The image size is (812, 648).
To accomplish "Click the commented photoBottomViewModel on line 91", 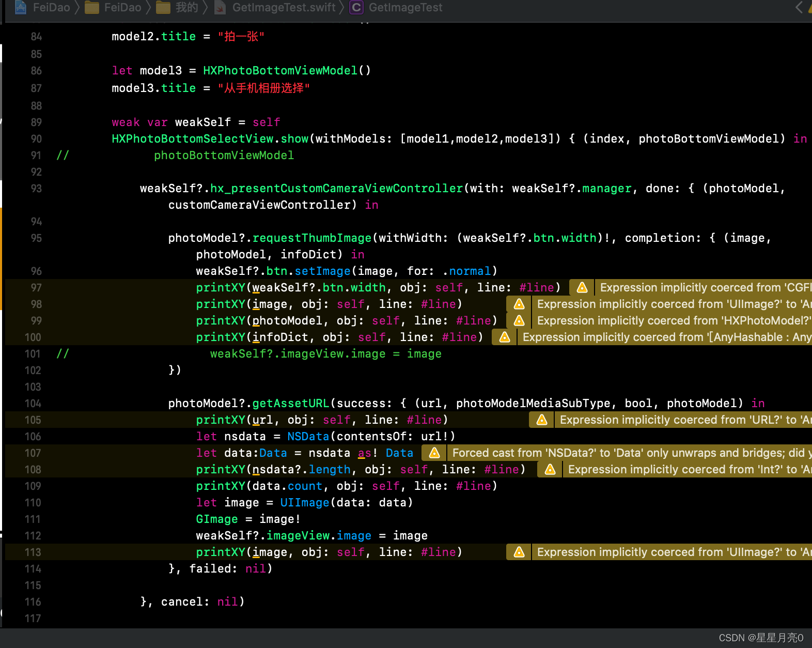I will [x=224, y=155].
